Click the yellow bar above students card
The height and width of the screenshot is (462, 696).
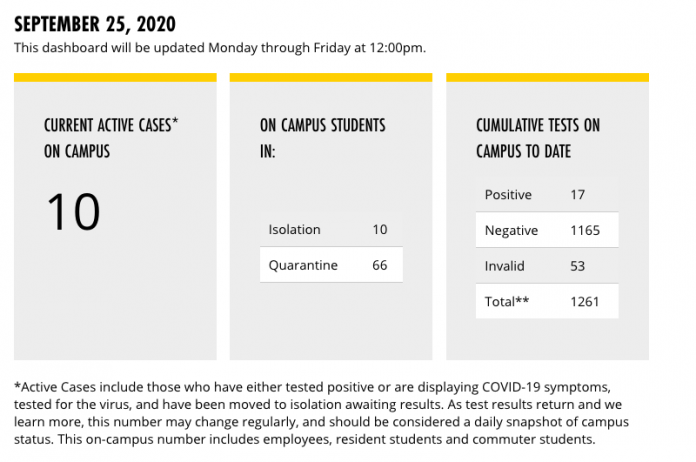click(x=331, y=78)
